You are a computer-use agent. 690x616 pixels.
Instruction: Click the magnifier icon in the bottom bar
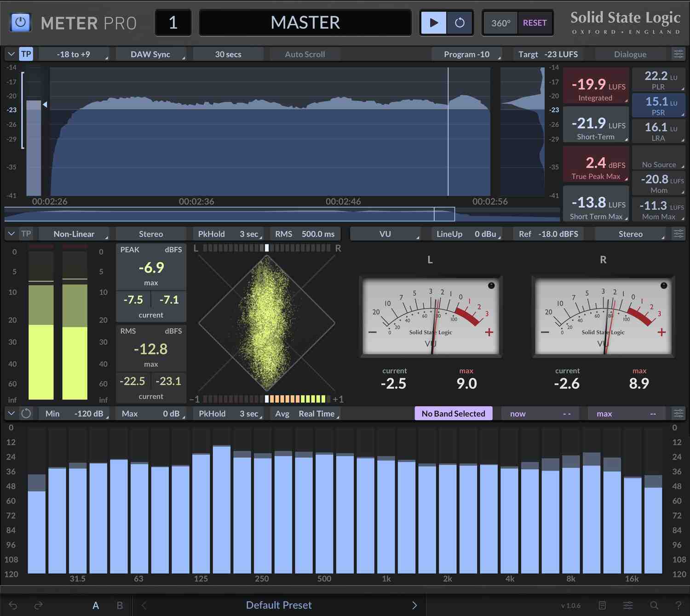[x=654, y=605]
